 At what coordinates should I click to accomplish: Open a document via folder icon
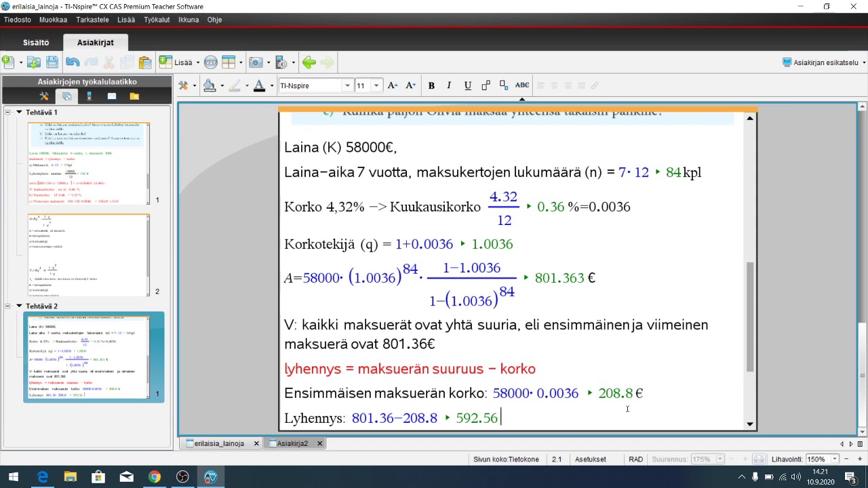coord(34,62)
